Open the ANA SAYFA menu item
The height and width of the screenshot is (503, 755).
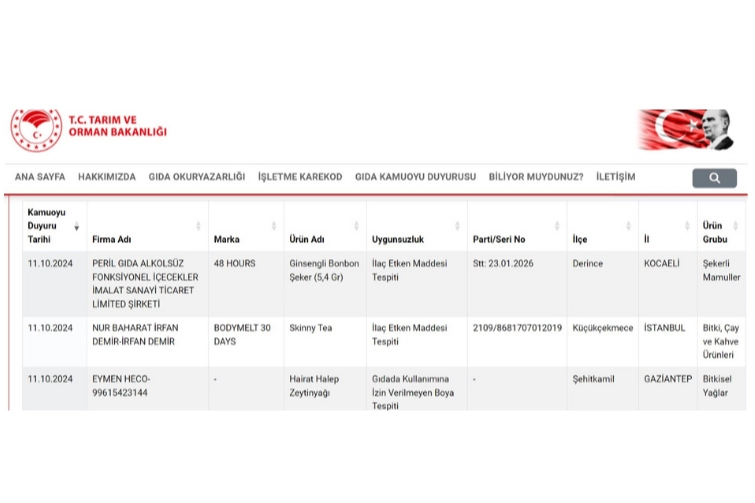pyautogui.click(x=40, y=177)
